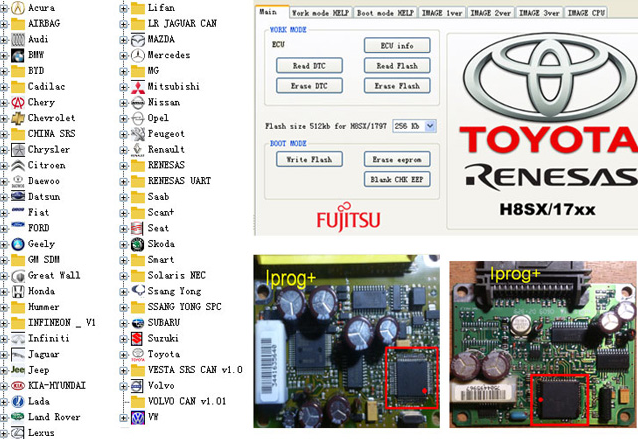Switch to the Main tab

coord(272,12)
